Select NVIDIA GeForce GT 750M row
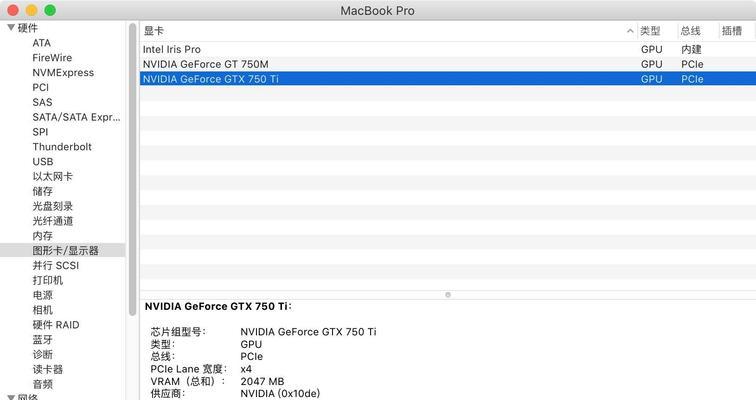 point(447,64)
